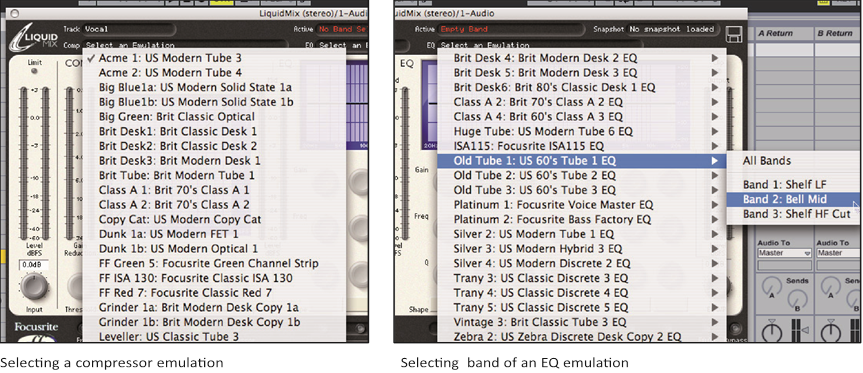
Task: Click Sends A knob in A Return track
Action: click(771, 286)
